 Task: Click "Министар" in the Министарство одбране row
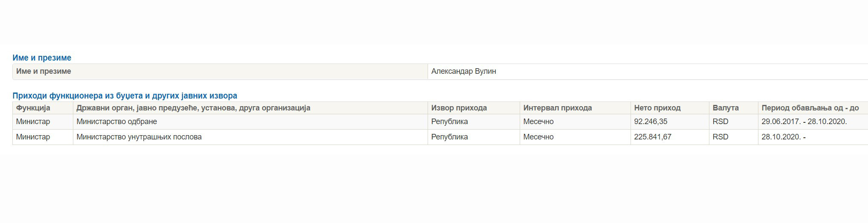pos(33,122)
